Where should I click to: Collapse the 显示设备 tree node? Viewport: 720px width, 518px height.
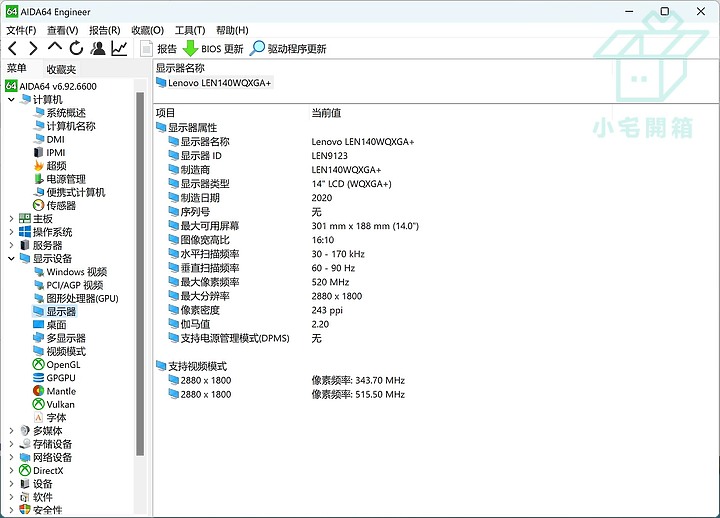(x=11, y=259)
